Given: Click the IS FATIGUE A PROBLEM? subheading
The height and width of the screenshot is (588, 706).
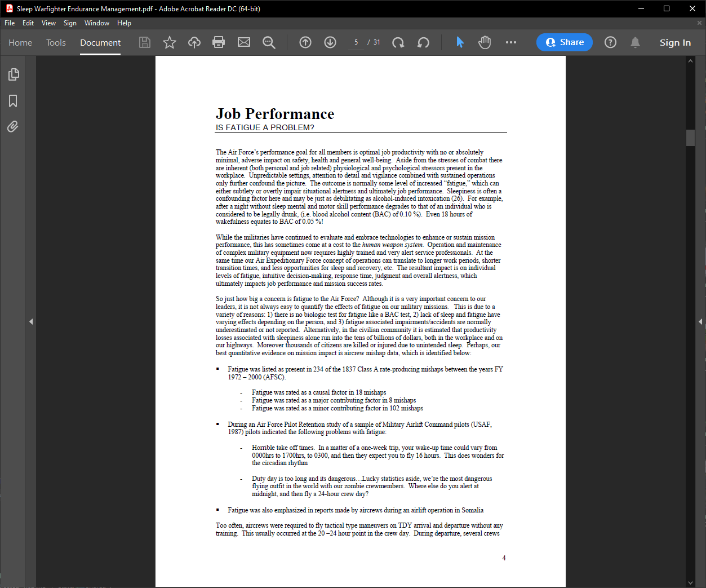Looking at the screenshot, I should pyautogui.click(x=265, y=127).
